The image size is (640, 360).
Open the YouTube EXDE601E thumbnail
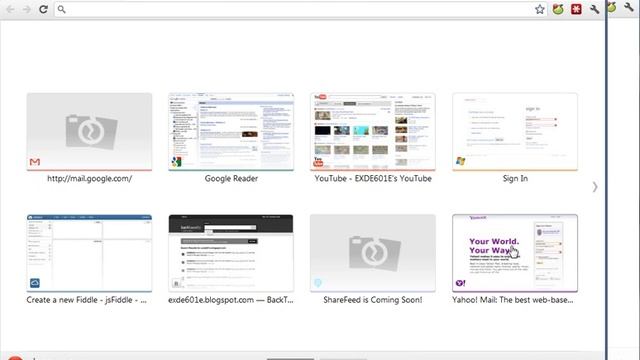pos(373,131)
